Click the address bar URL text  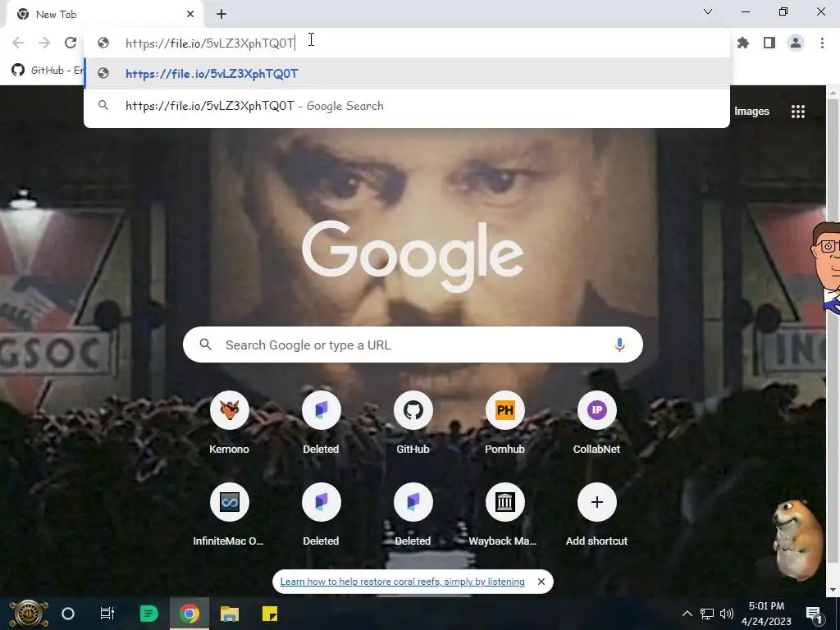(210, 43)
